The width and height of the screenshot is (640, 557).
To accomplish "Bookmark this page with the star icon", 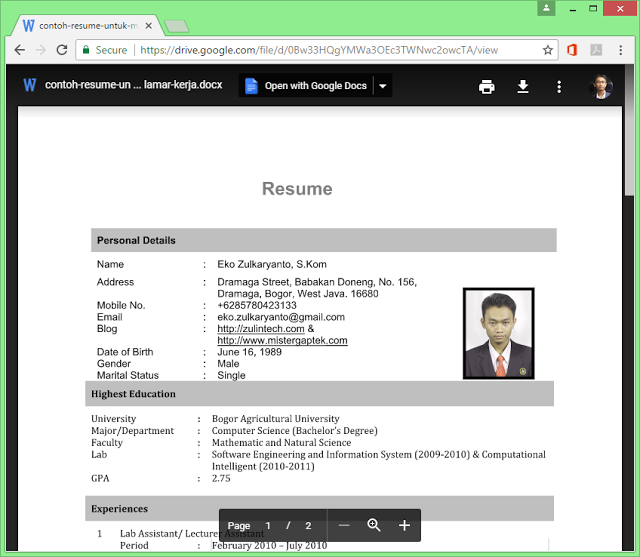I will [x=548, y=50].
